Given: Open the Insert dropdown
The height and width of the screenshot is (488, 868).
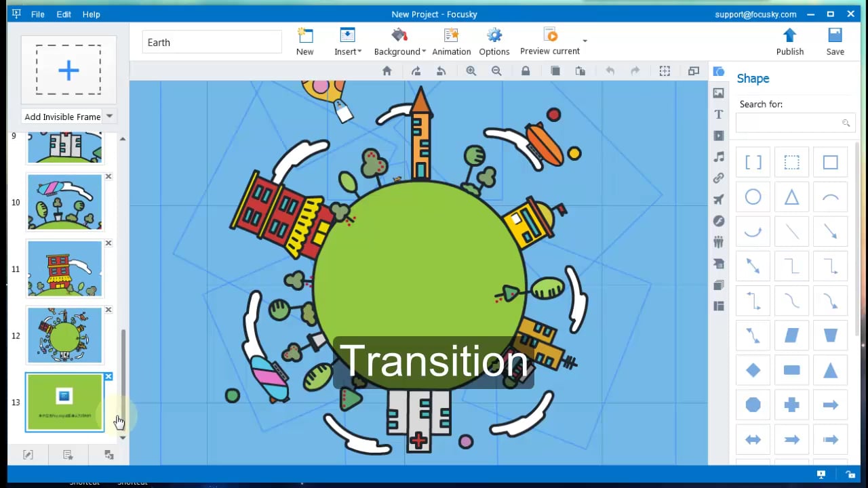Looking at the screenshot, I should click(348, 42).
